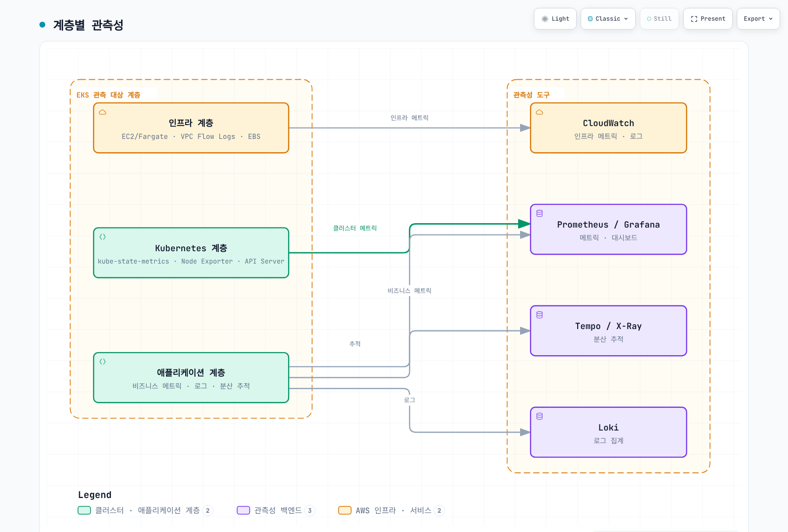Click the Classic style color dot icon

[590, 19]
